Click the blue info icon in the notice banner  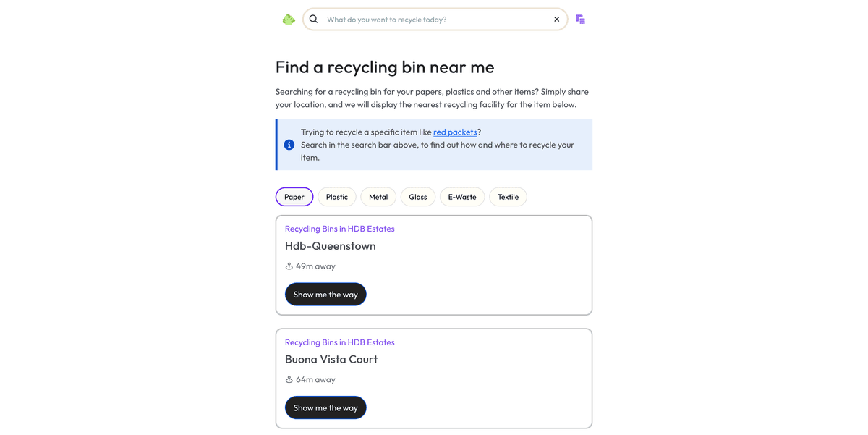pyautogui.click(x=288, y=145)
